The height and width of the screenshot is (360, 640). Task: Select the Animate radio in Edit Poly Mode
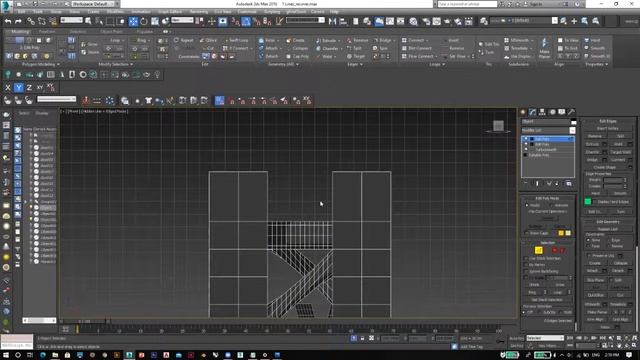tap(552, 205)
